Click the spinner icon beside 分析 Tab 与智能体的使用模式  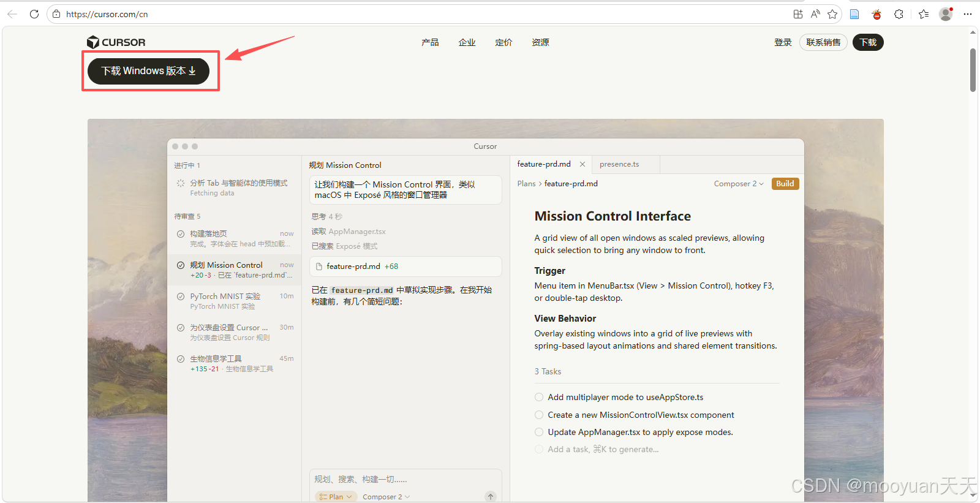[x=181, y=183]
